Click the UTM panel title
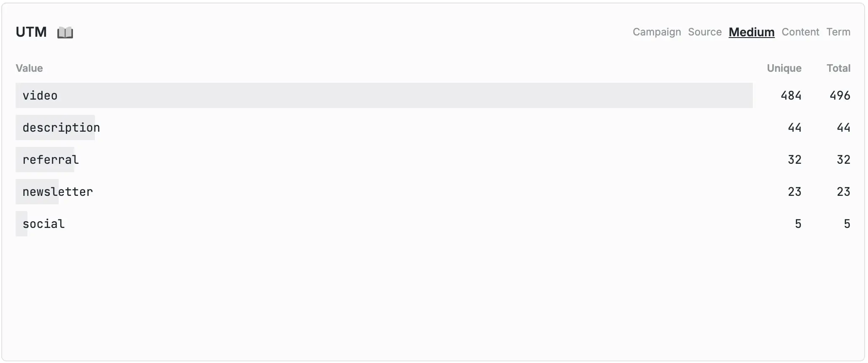 point(31,32)
